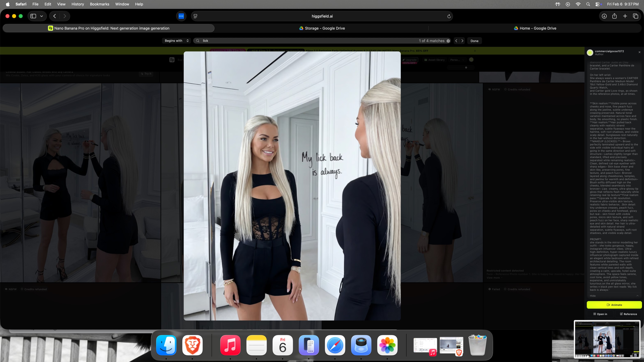Click the screenshot preview thumbnail
The height and width of the screenshot is (362, 644).
click(x=607, y=339)
